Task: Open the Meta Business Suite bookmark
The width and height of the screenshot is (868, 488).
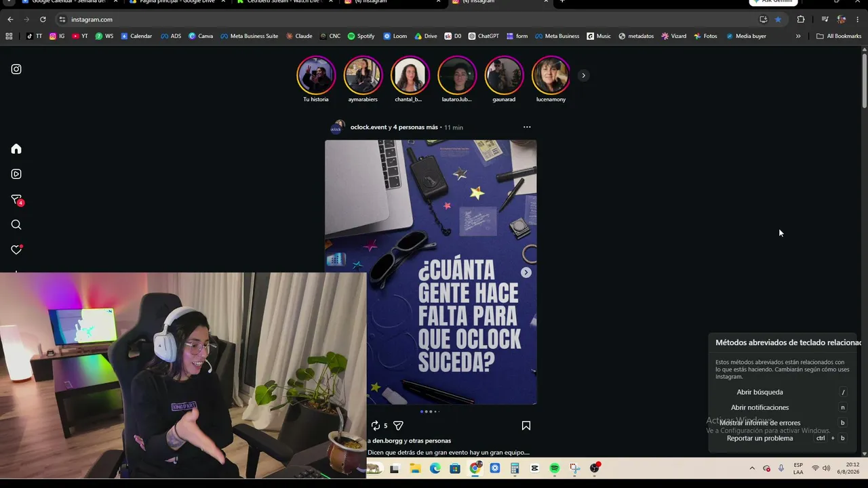Action: tap(248, 36)
